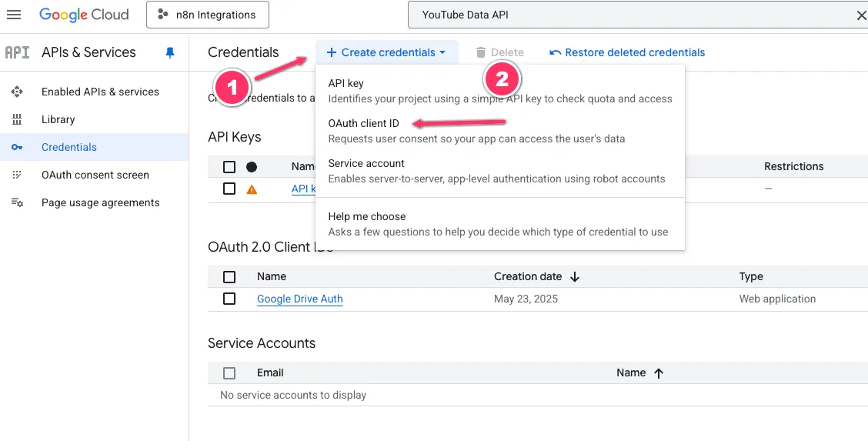The image size is (868, 441).
Task: Unpin APIs & Services with the pin icon
Action: 170,52
